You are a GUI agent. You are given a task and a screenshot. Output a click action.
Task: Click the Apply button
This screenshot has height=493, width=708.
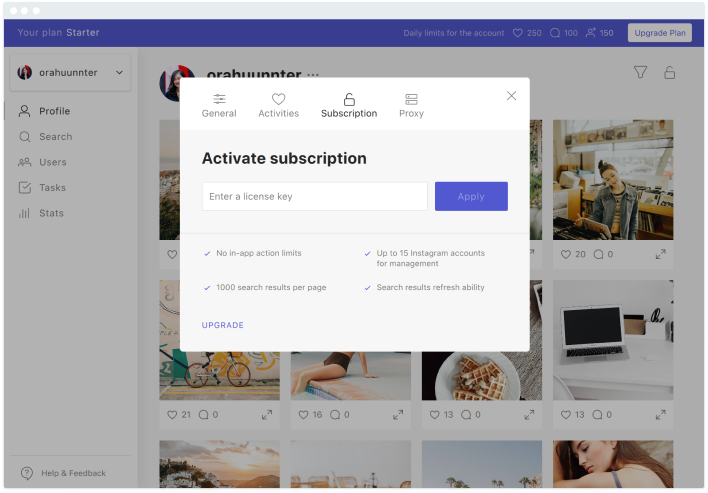[x=471, y=196]
